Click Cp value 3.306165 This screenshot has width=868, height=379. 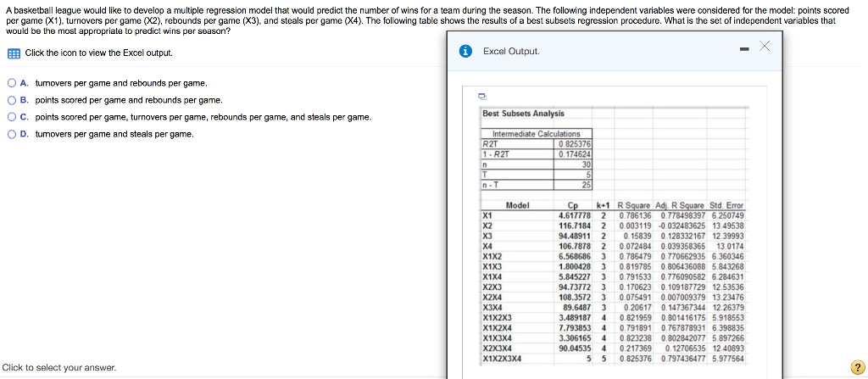(x=576, y=338)
